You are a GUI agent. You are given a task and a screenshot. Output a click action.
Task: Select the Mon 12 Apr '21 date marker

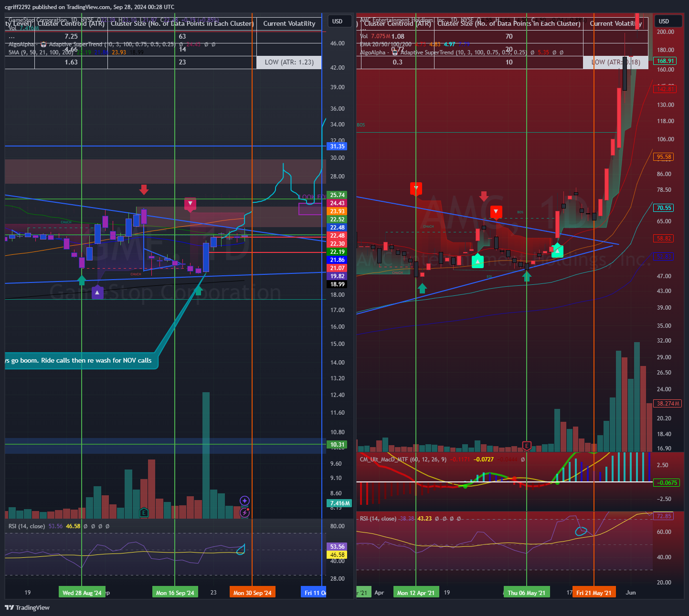coord(416,593)
